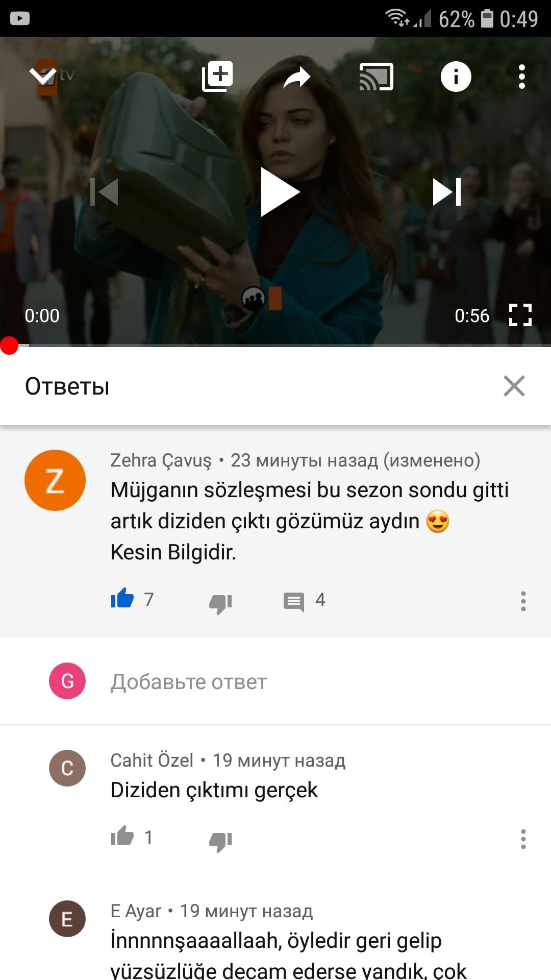Share the video using arrow icon
The width and height of the screenshot is (551, 980).
[x=297, y=77]
